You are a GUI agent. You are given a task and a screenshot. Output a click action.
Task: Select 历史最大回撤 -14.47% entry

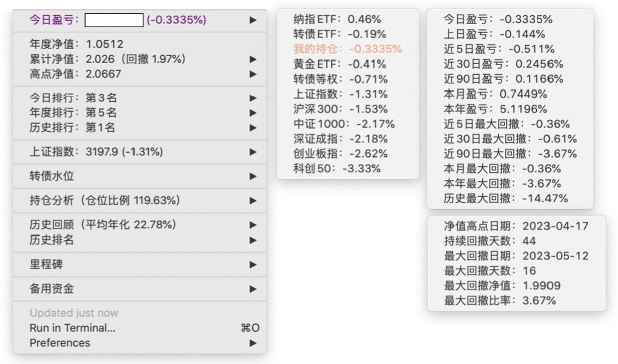tap(506, 198)
